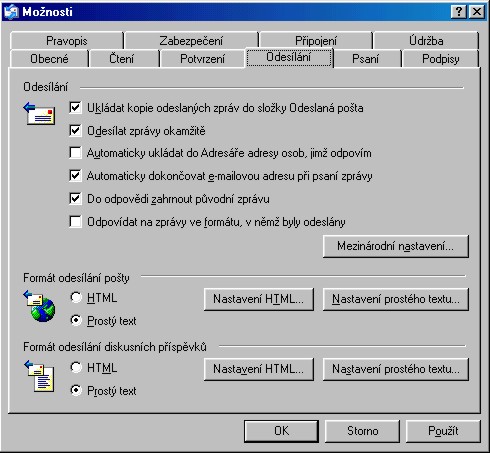Click Nastavení HTML button for mail format
Screen dimensions: 490x453
[259, 299]
